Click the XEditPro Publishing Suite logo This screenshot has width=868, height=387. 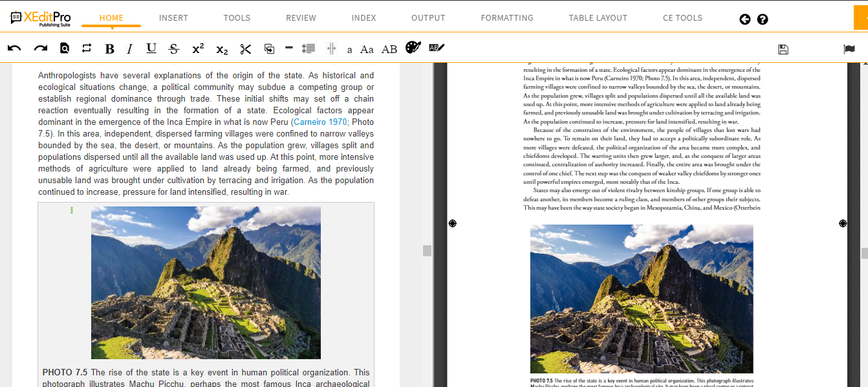pos(40,17)
